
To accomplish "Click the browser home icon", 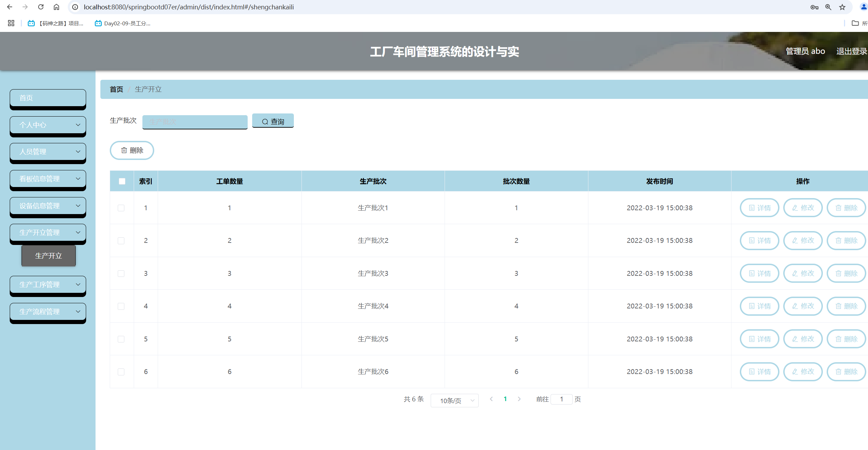I will (56, 7).
